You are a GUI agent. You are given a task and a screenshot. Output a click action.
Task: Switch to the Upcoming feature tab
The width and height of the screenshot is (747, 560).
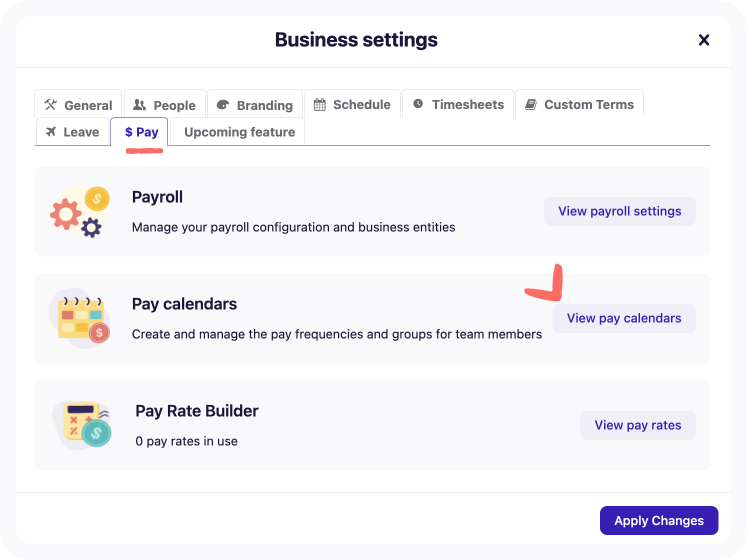tap(238, 132)
